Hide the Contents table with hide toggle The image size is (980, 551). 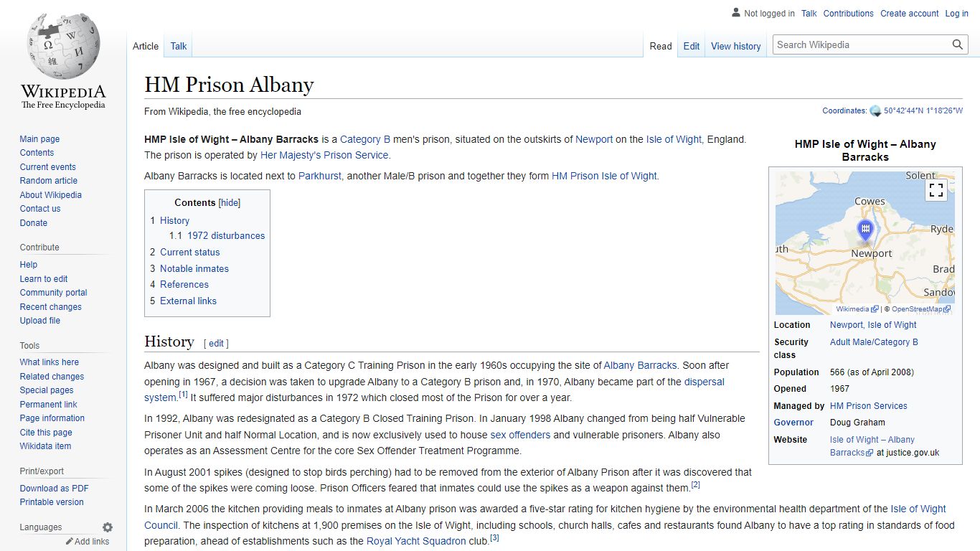(x=230, y=203)
